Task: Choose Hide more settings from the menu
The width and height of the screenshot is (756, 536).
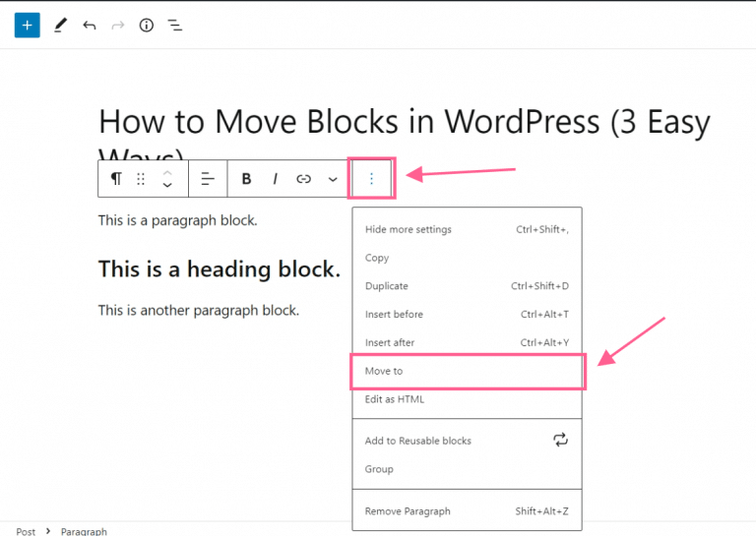Action: click(467, 229)
